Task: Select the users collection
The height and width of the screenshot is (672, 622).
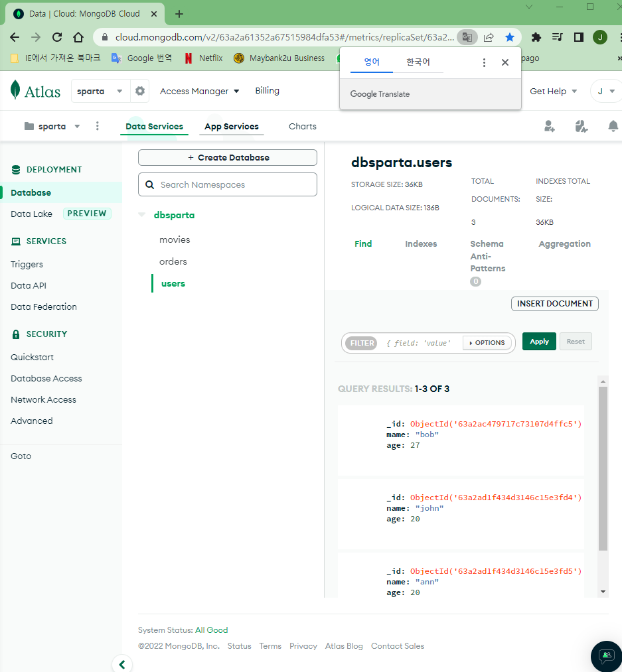Action: coord(173,283)
